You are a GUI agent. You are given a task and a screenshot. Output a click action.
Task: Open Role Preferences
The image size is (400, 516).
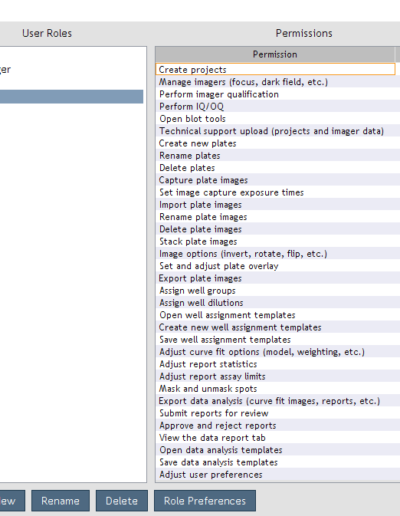[205, 500]
